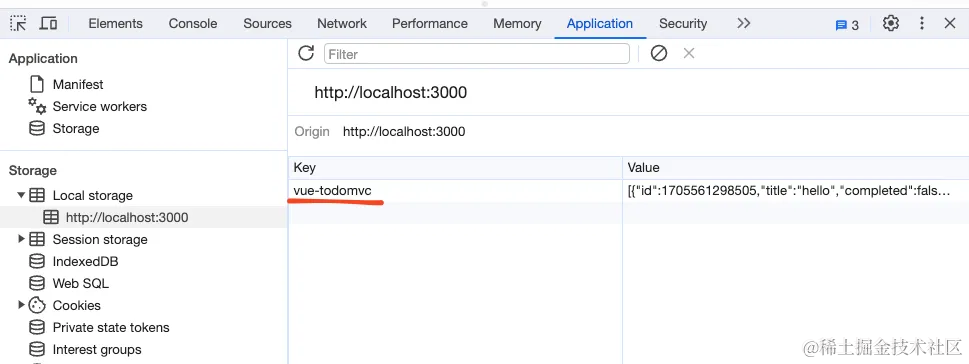Screen dimensions: 969x364
Task: Sort by the Key column header
Action: click(x=455, y=167)
